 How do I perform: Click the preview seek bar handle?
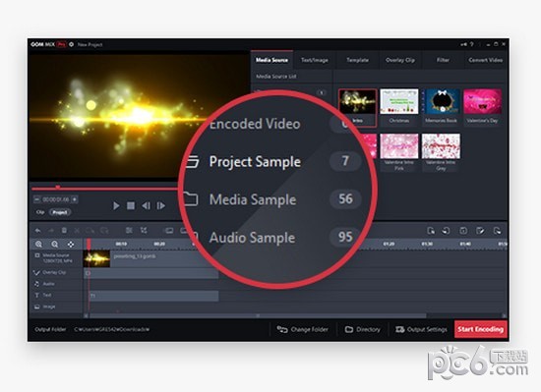click(x=58, y=188)
